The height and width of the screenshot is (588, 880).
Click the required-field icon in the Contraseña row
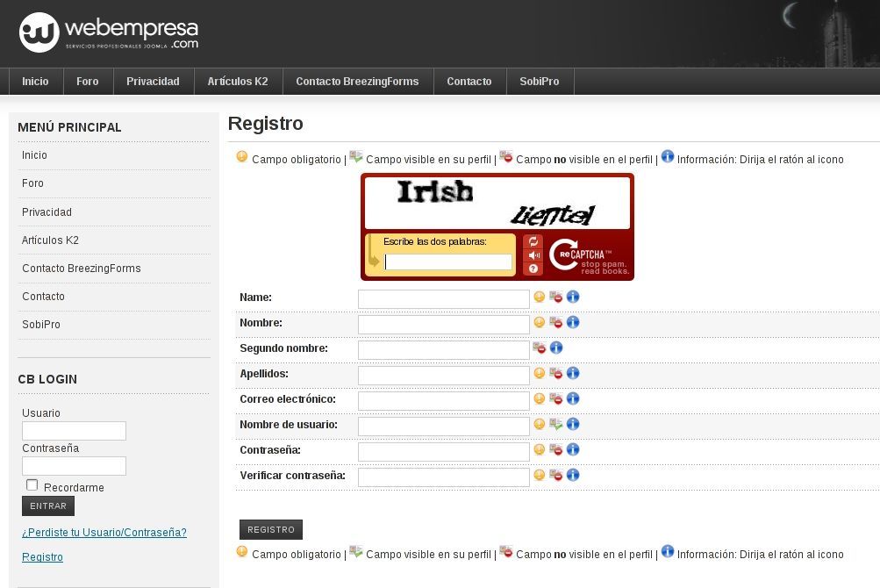coord(540,449)
